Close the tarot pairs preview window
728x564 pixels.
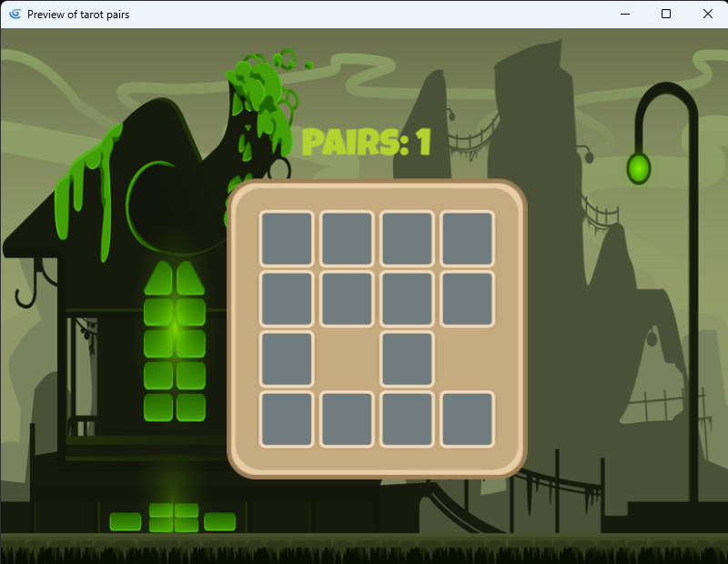(707, 14)
